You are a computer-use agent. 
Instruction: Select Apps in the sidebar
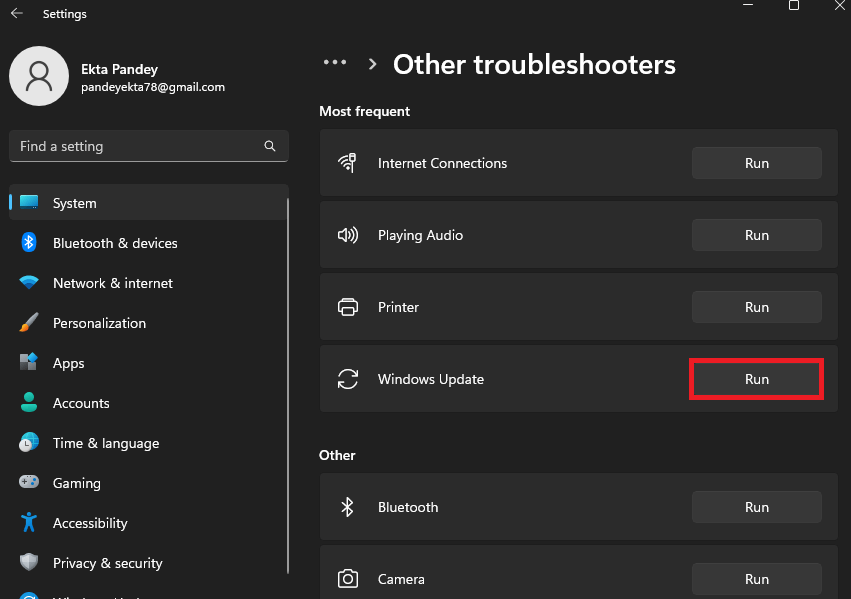[68, 363]
